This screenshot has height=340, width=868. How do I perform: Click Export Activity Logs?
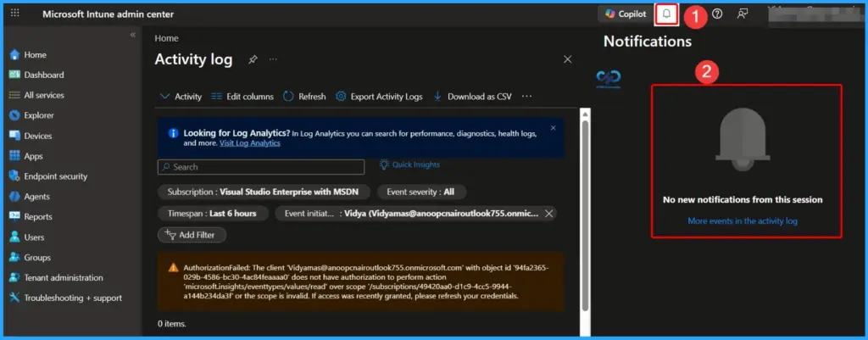click(379, 97)
